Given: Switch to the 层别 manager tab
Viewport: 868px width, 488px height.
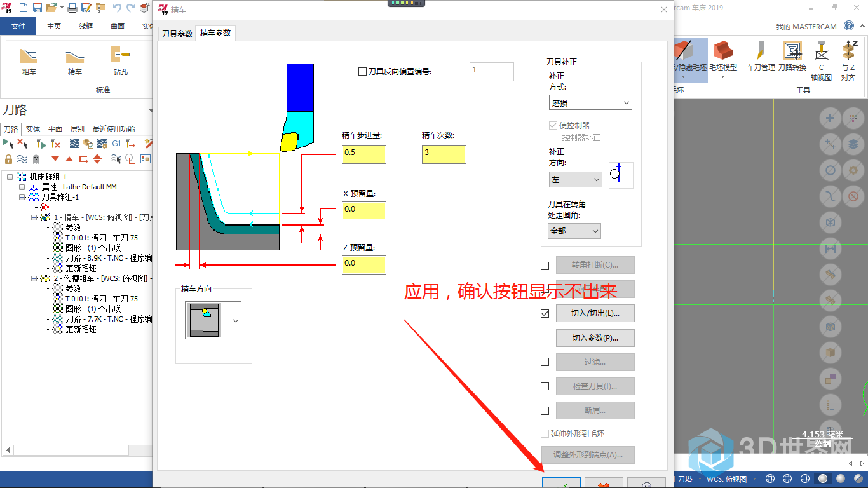Looking at the screenshot, I should pos(77,129).
